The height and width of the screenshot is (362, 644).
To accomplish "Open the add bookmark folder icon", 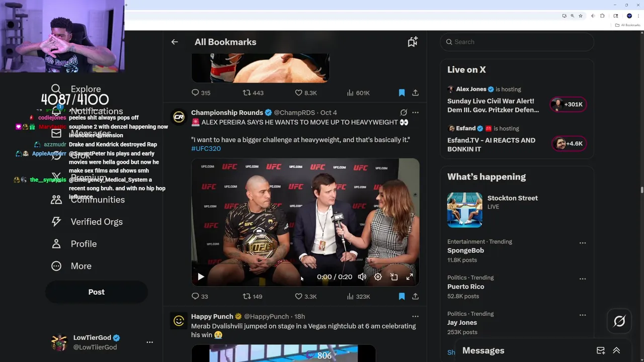I will coord(413,42).
